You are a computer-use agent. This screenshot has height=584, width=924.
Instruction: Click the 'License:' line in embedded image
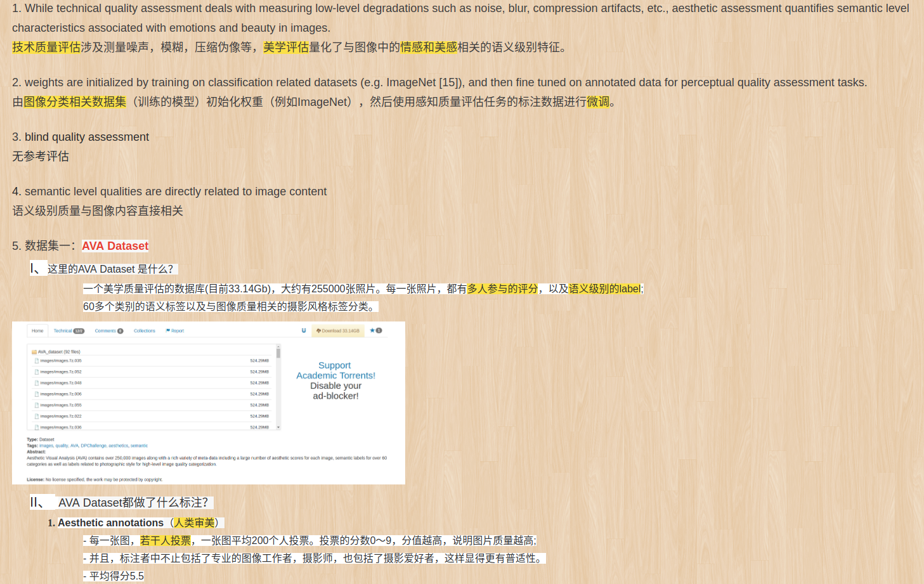pos(94,480)
